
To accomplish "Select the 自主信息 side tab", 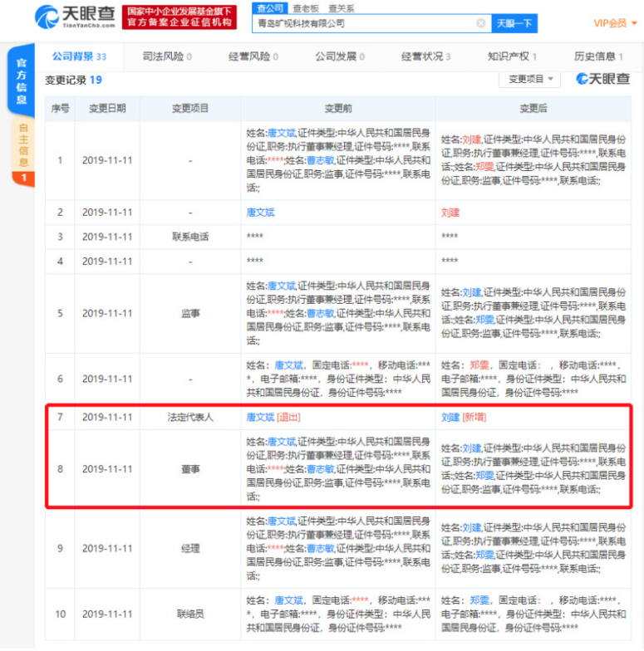I will (23, 144).
